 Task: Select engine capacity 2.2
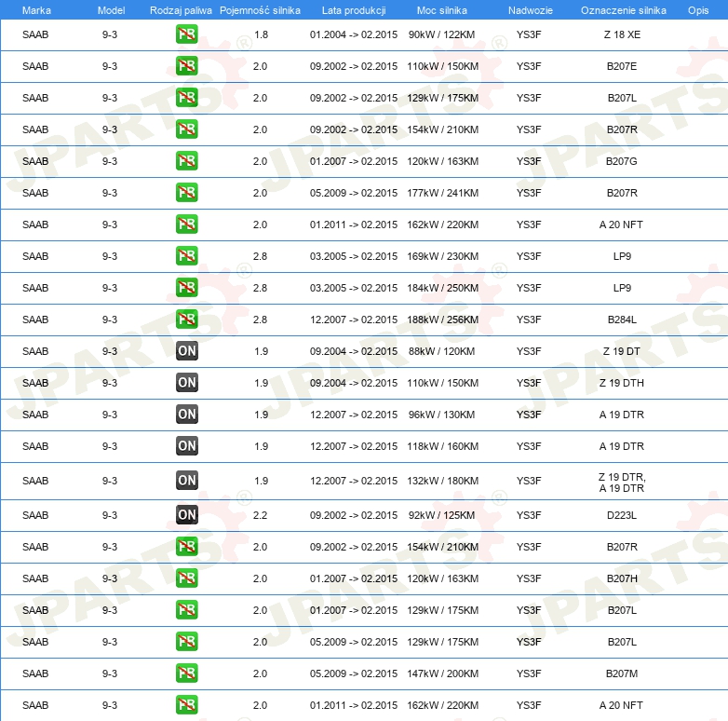[x=260, y=515]
